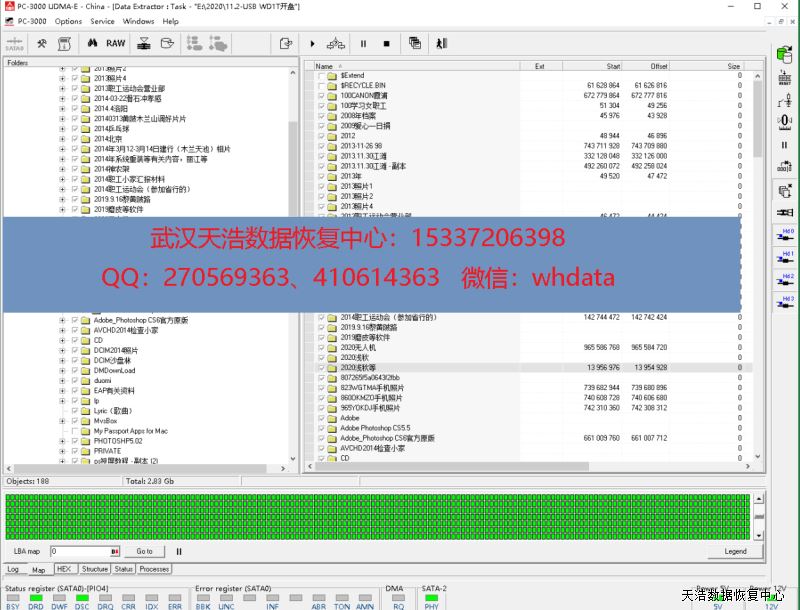
Task: Expand the MvsBox folder tree node
Action: tap(62, 421)
